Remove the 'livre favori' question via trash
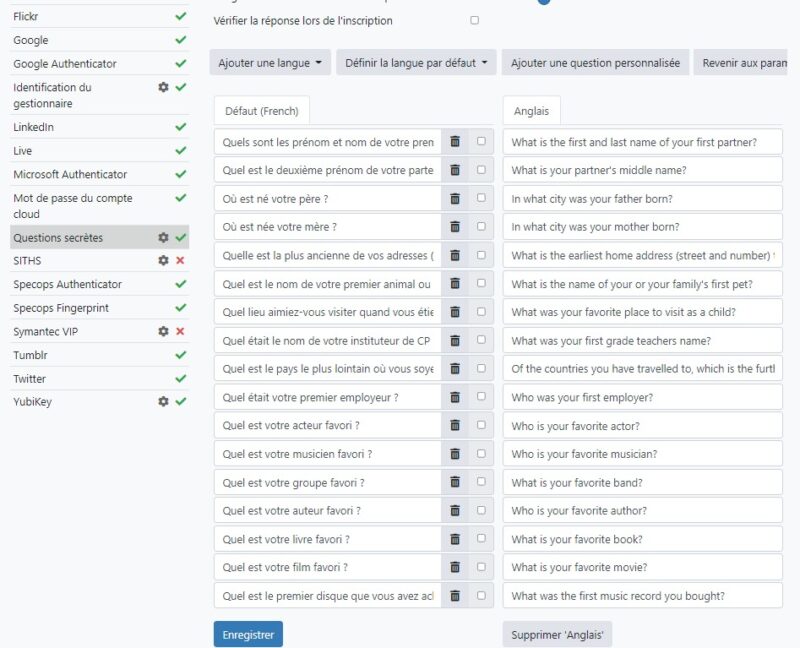The width and height of the screenshot is (800, 648). [455, 539]
